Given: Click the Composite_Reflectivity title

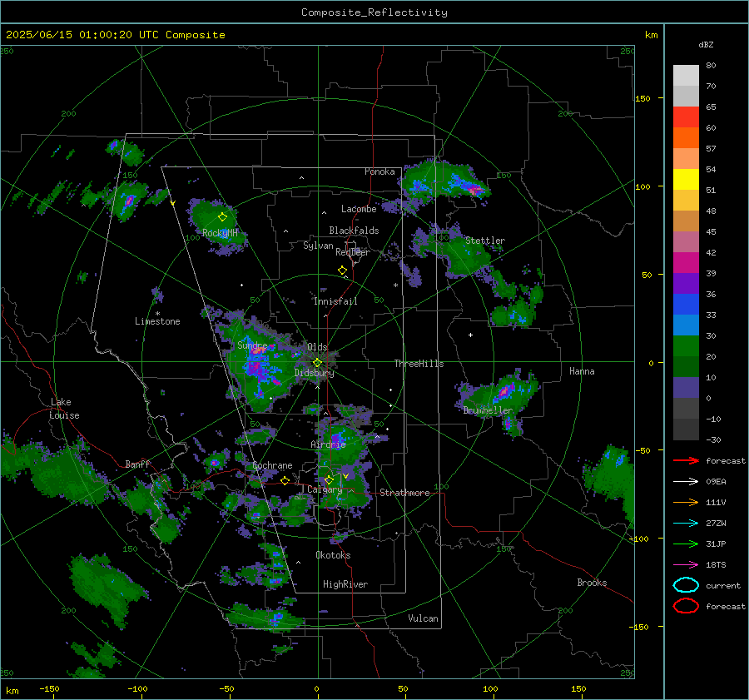Looking at the screenshot, I should point(374,12).
